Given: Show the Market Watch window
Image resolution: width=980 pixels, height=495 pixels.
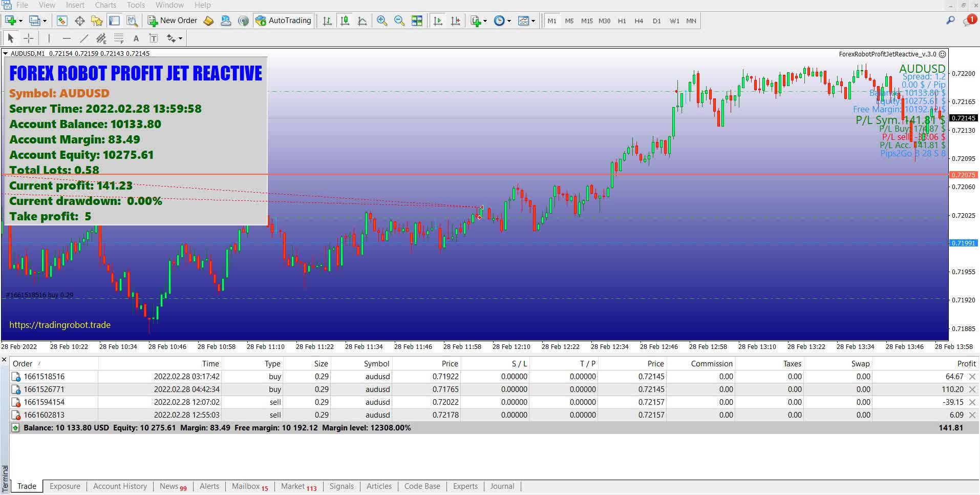Looking at the screenshot, I should coord(62,21).
